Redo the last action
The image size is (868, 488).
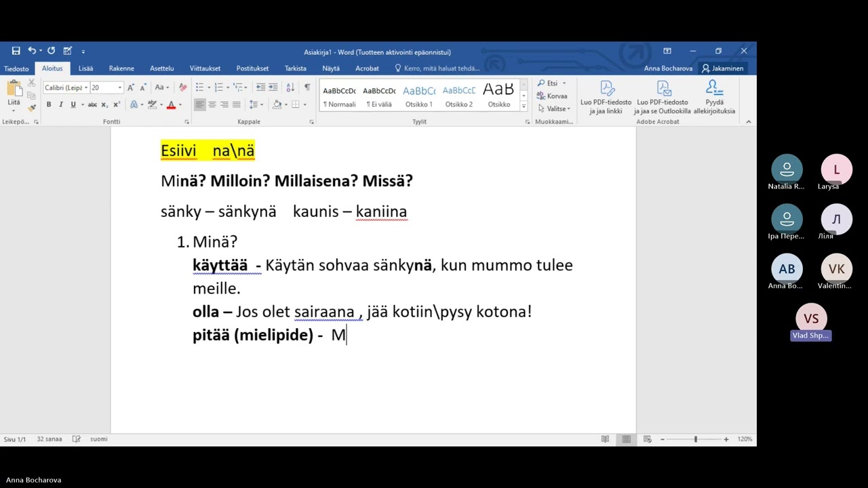(51, 51)
